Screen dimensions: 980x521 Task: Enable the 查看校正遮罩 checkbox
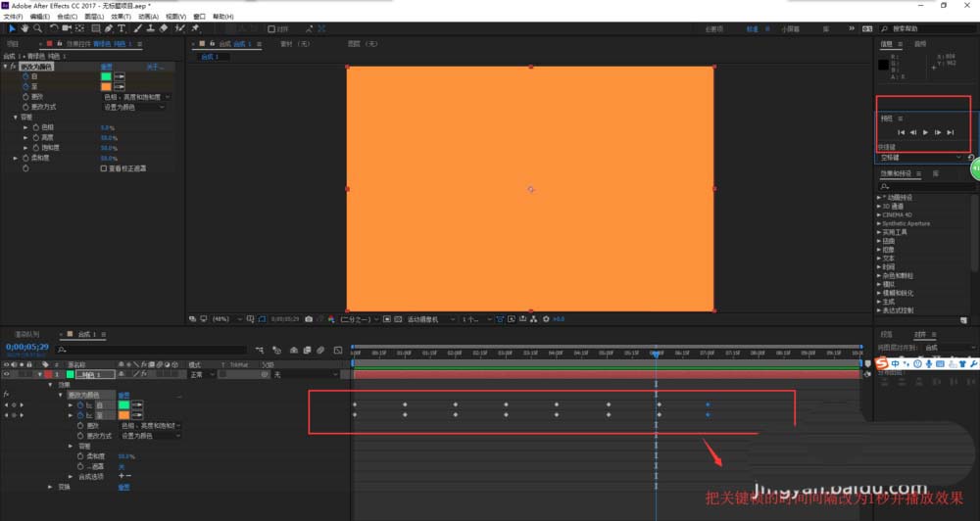point(104,168)
